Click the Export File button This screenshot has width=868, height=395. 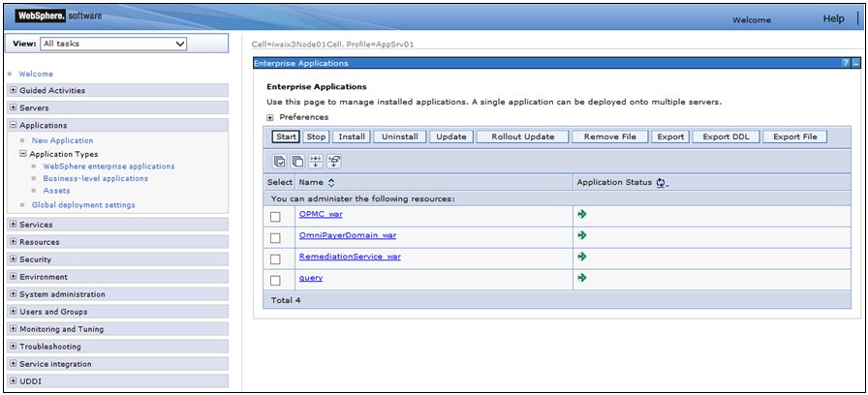795,137
